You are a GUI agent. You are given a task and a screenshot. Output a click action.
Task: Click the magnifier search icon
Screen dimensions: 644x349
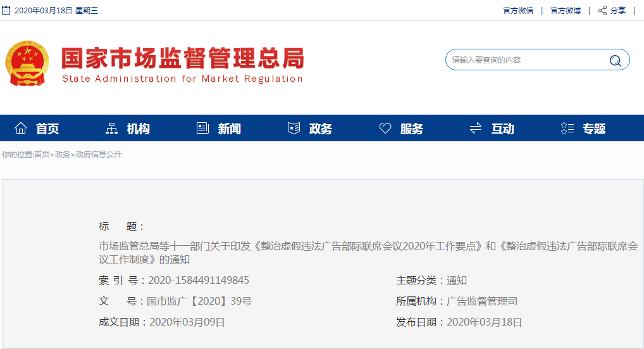coord(616,60)
